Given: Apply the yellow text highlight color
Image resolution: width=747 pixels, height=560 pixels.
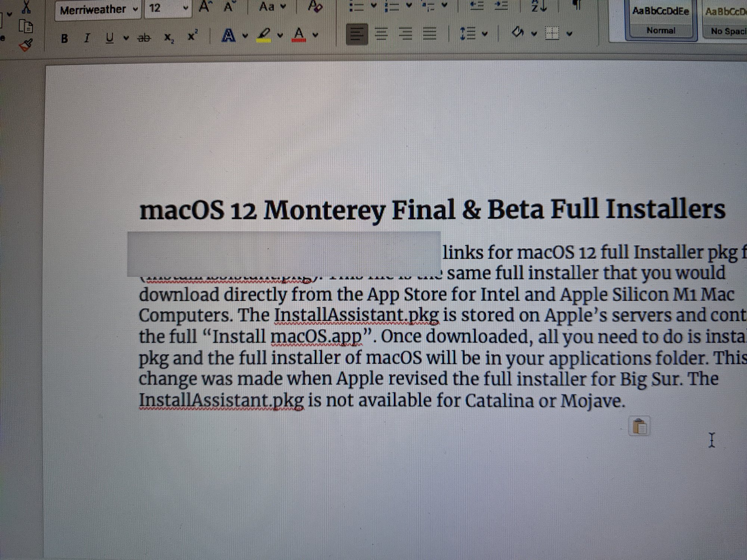Looking at the screenshot, I should tap(264, 35).
